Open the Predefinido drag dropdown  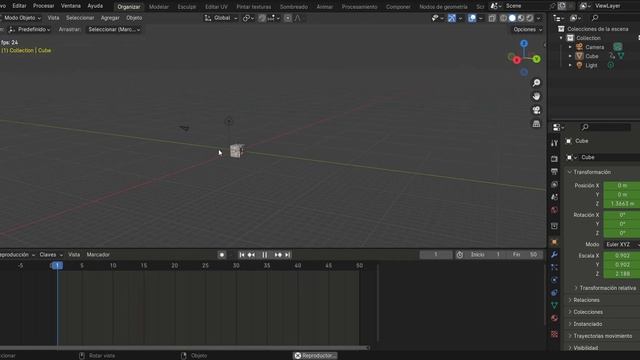pyautogui.click(x=30, y=29)
